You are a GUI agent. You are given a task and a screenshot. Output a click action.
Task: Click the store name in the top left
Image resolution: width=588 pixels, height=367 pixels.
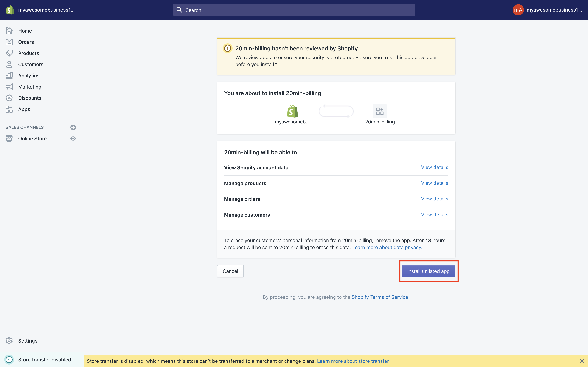coord(46,10)
